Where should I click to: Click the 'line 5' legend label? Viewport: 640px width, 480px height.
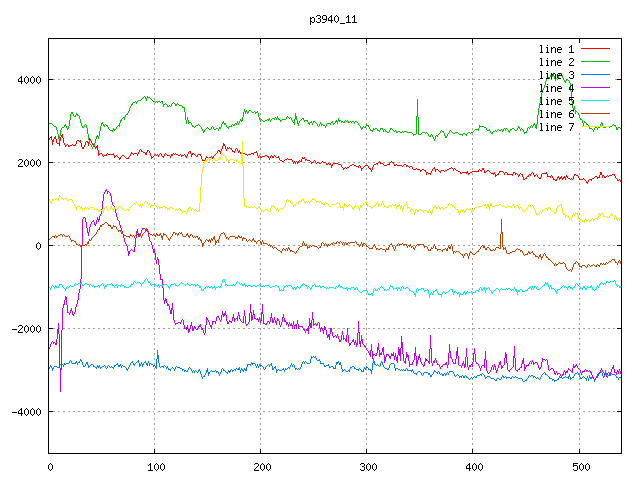557,101
